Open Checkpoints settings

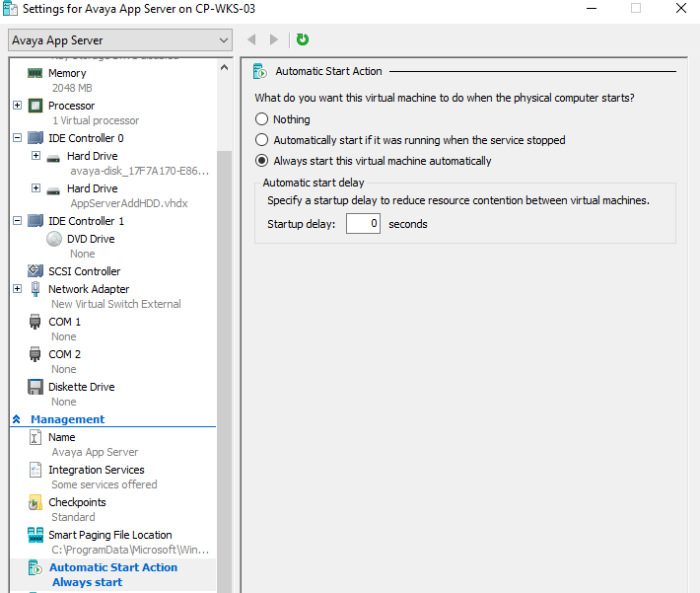click(x=77, y=502)
